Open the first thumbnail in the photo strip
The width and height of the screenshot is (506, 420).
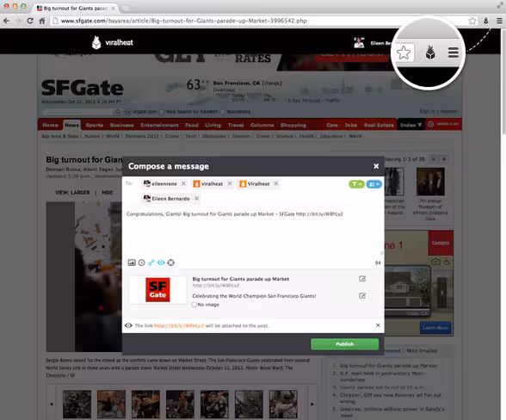coord(77,404)
